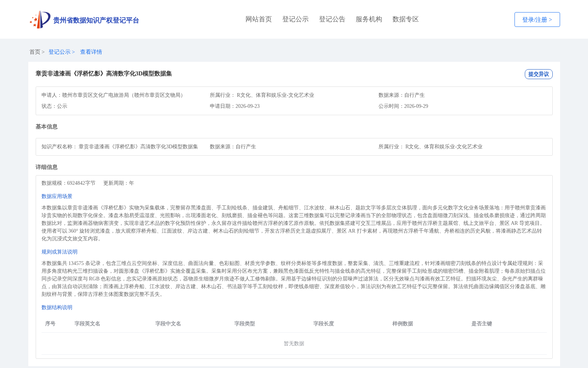Open 数据专区 in the top menu
Image resolution: width=588 pixels, height=368 pixels.
(406, 19)
